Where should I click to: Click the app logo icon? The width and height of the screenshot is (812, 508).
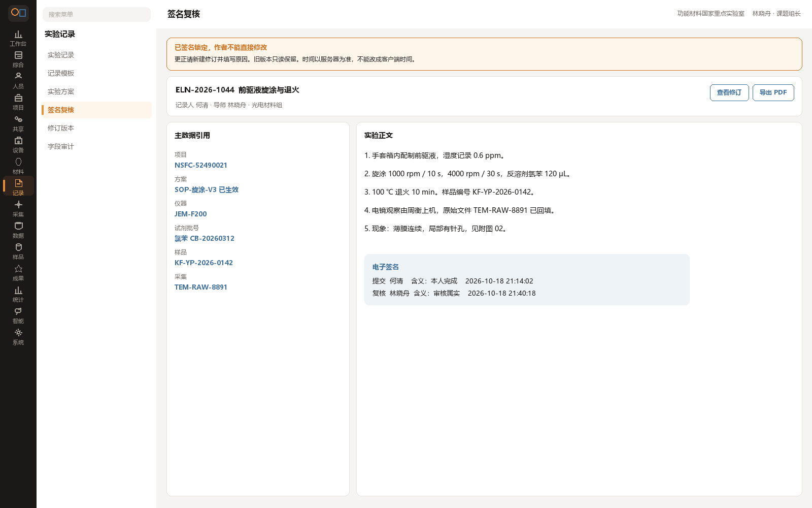18,13
